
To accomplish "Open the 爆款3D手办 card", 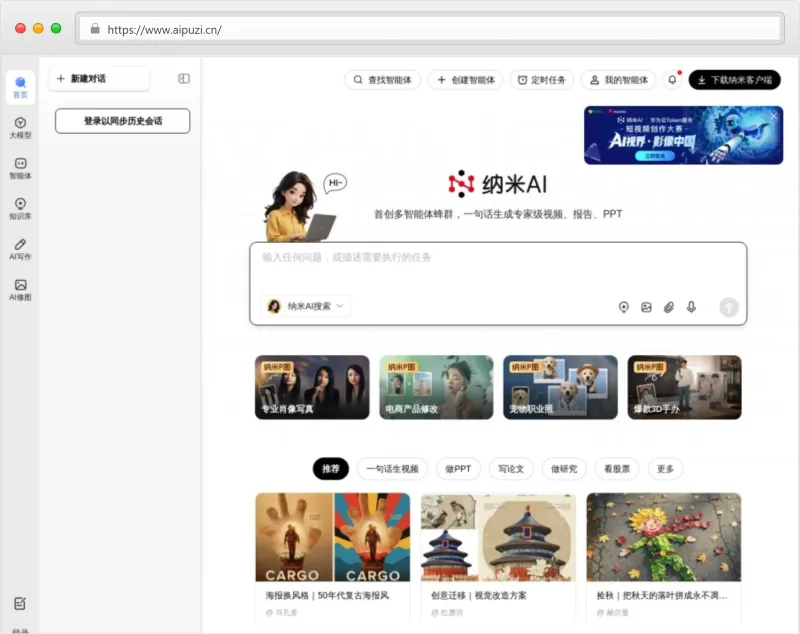I will [684, 387].
